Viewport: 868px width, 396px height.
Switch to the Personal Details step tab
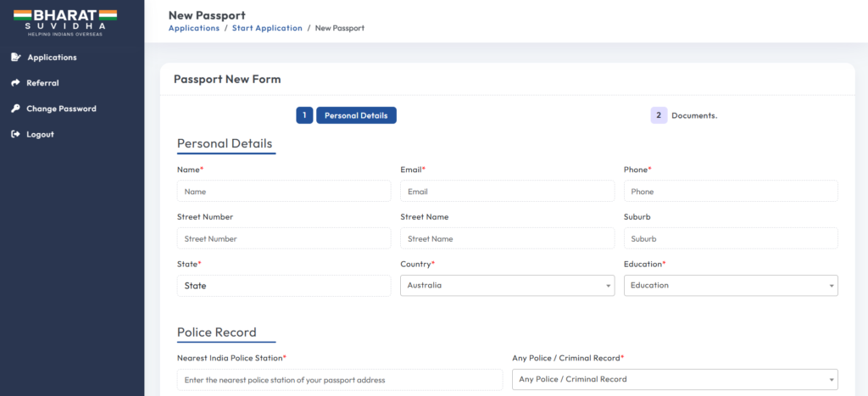(x=356, y=115)
